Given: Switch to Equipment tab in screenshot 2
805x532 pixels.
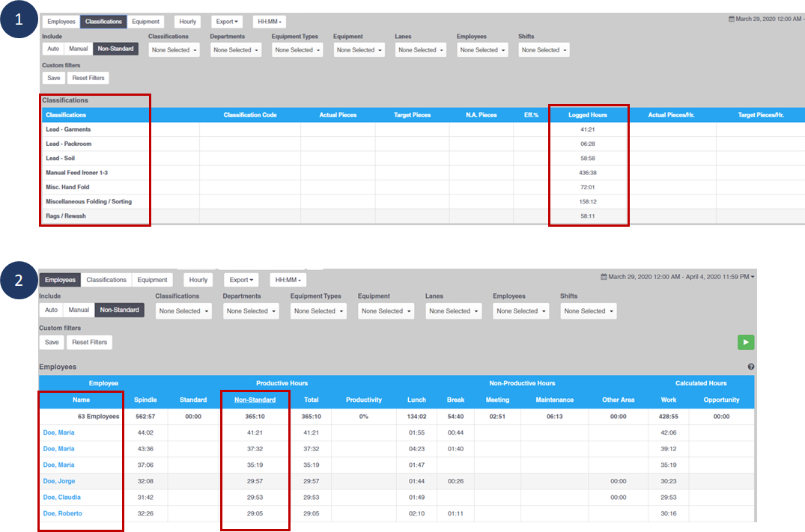Looking at the screenshot, I should pos(152,280).
